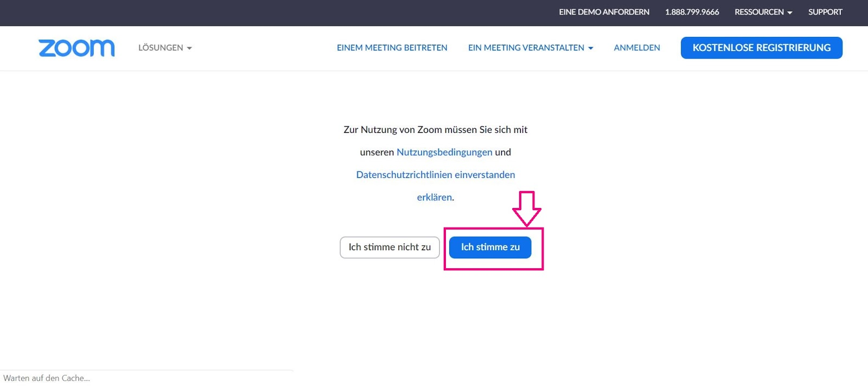Expand the LÖSUNGEN dropdown

coord(165,48)
